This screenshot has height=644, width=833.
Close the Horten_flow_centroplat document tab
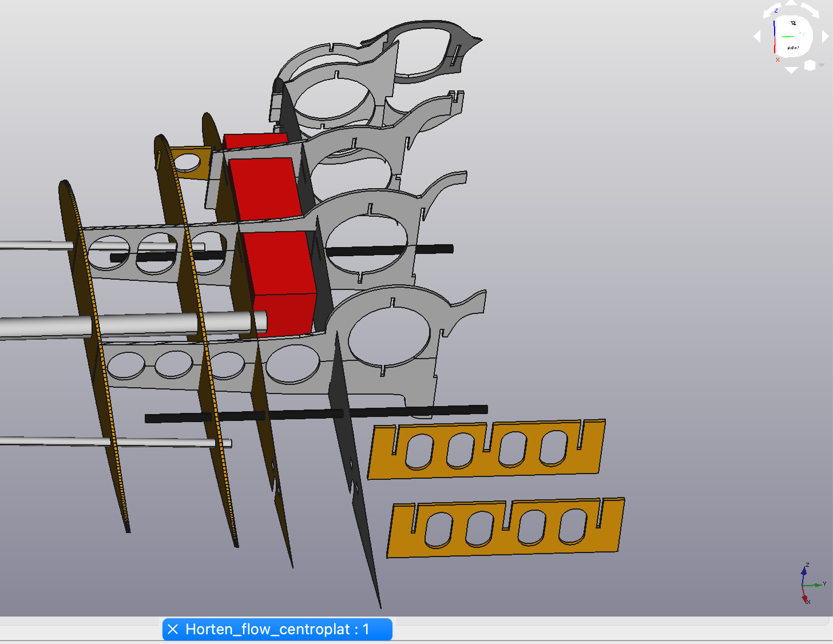coord(173,630)
